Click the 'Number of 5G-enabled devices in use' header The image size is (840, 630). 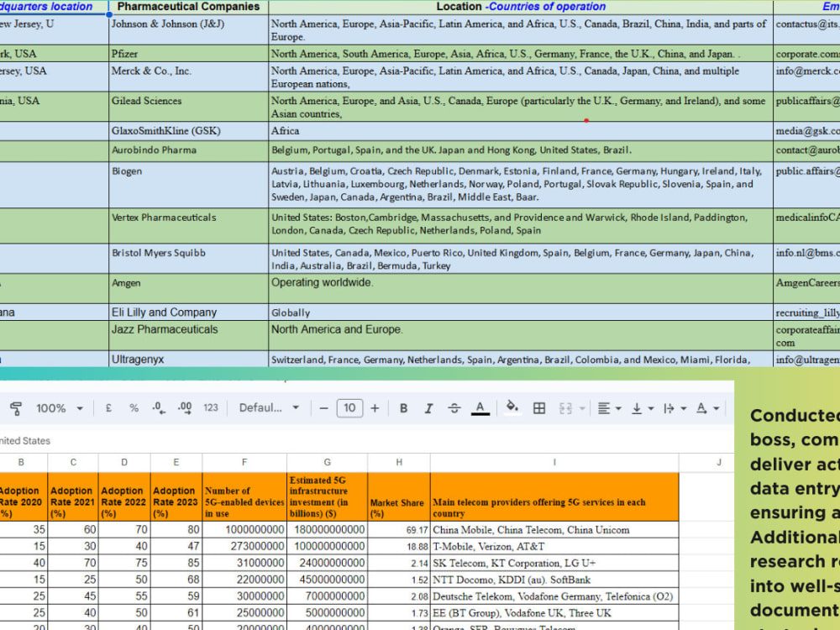coord(244,496)
